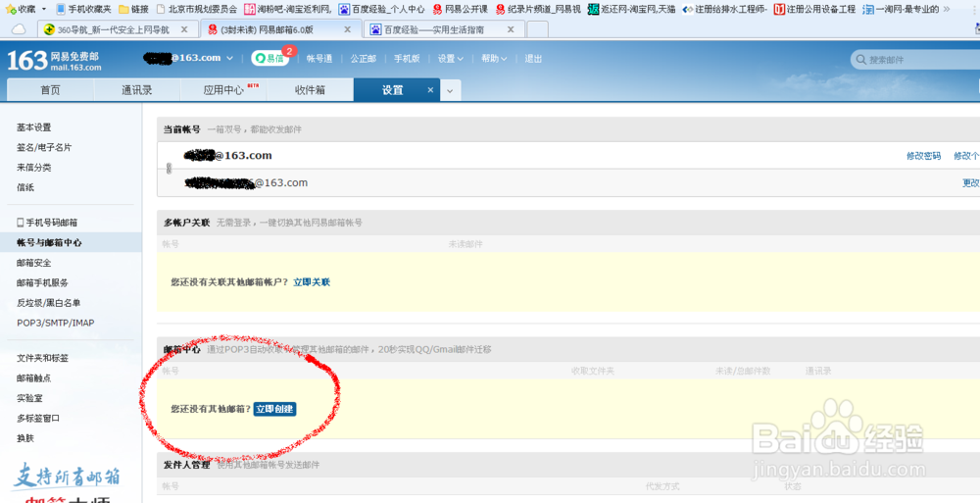Image resolution: width=980 pixels, height=503 pixels.
Task: Expand the mail tab list dropdown arrow
Action: (450, 91)
